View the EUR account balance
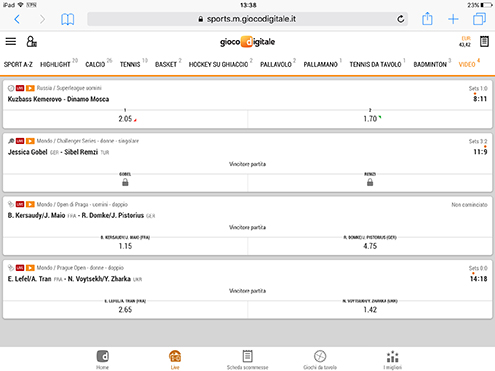Viewport: 495px width, 371px height. coord(466,41)
